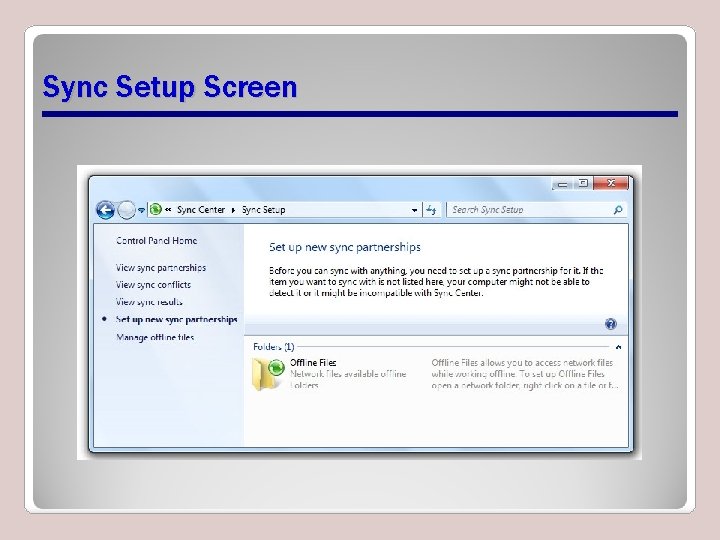Image resolution: width=720 pixels, height=540 pixels.
Task: Minimize the Sync Setup window
Action: click(562, 184)
